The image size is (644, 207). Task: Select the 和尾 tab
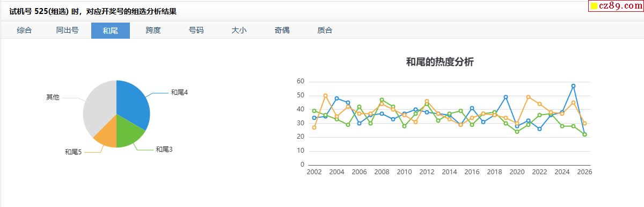(x=110, y=30)
